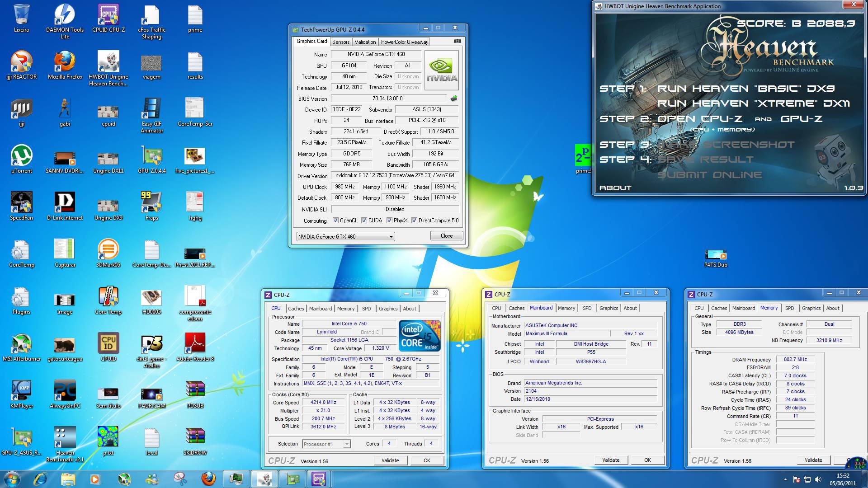The width and height of the screenshot is (868, 488).
Task: Click the Windows Start button
Action: point(12,479)
